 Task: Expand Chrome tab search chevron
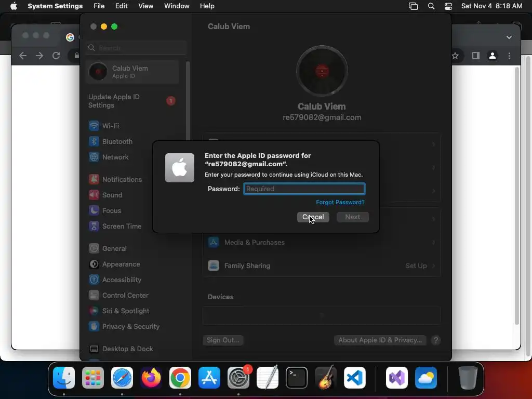tap(509, 37)
